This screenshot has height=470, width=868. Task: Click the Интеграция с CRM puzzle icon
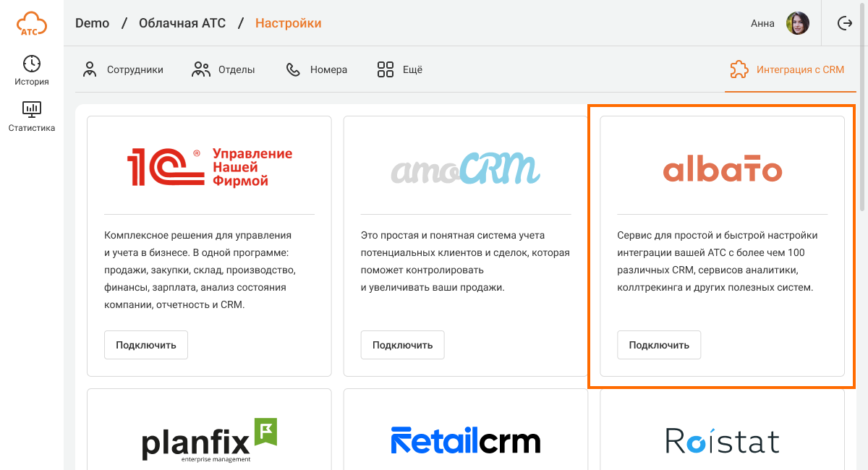click(739, 69)
